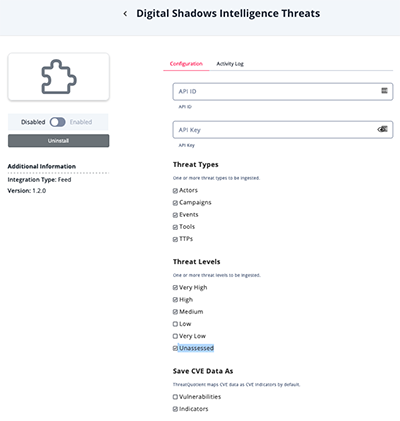This screenshot has width=400, height=421.
Task: Go back using the left chevron arrow
Action: tap(125, 14)
